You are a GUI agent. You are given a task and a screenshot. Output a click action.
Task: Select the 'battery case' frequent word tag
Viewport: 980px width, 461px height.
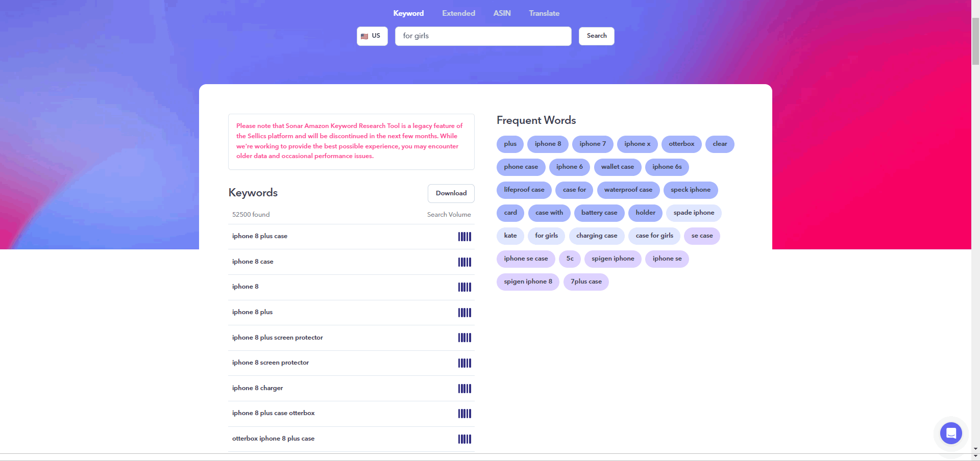coord(599,213)
